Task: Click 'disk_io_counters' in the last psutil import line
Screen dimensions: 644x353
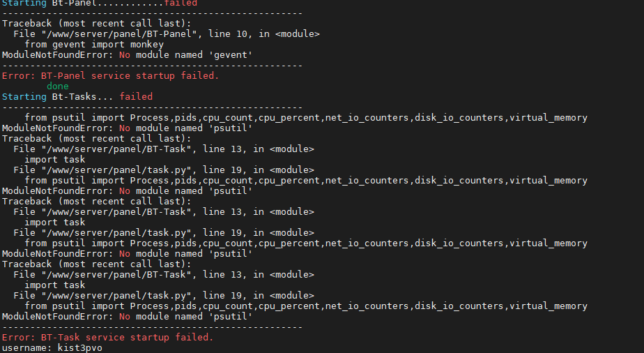Action: 459,306
